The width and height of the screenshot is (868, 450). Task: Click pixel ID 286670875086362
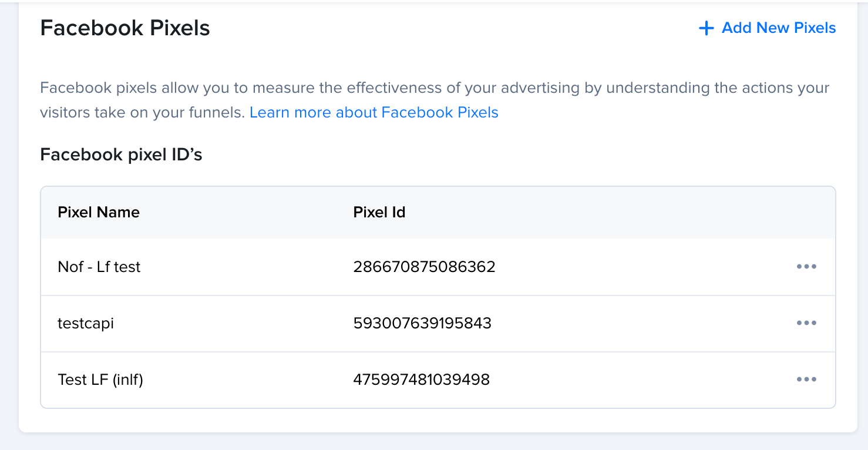[x=424, y=267]
